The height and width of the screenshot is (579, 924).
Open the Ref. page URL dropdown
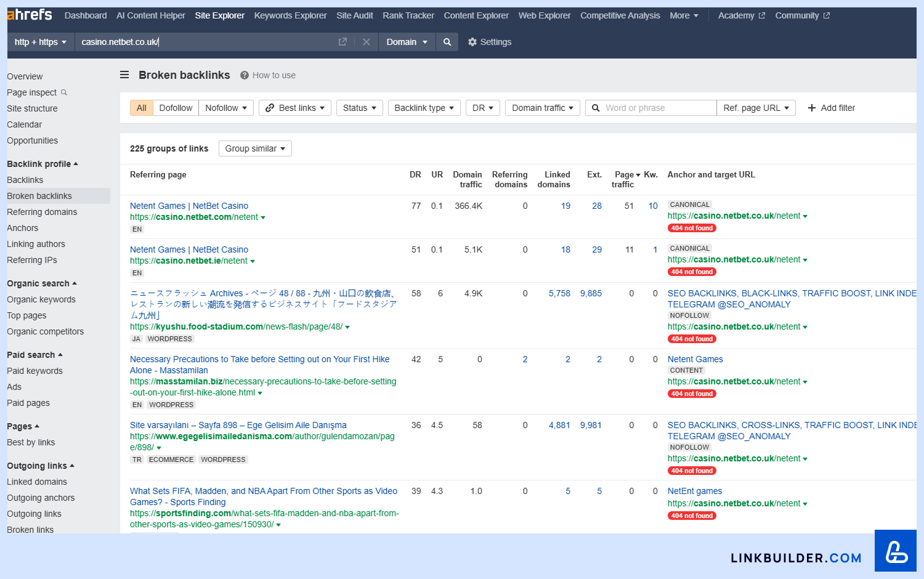coord(756,108)
